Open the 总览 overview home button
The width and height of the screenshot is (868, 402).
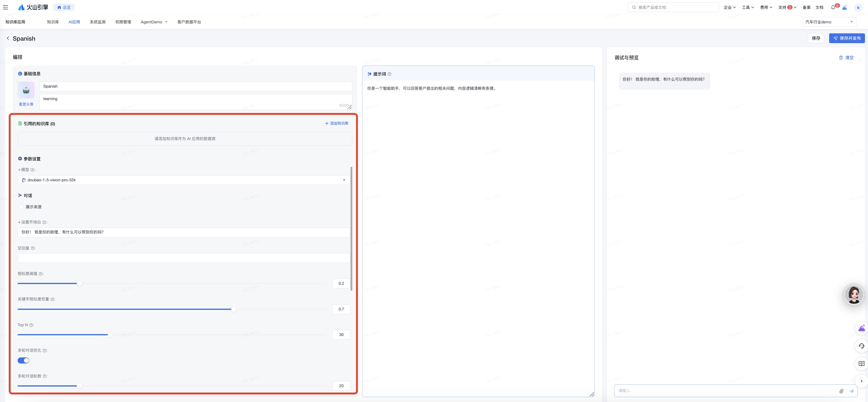click(x=64, y=7)
